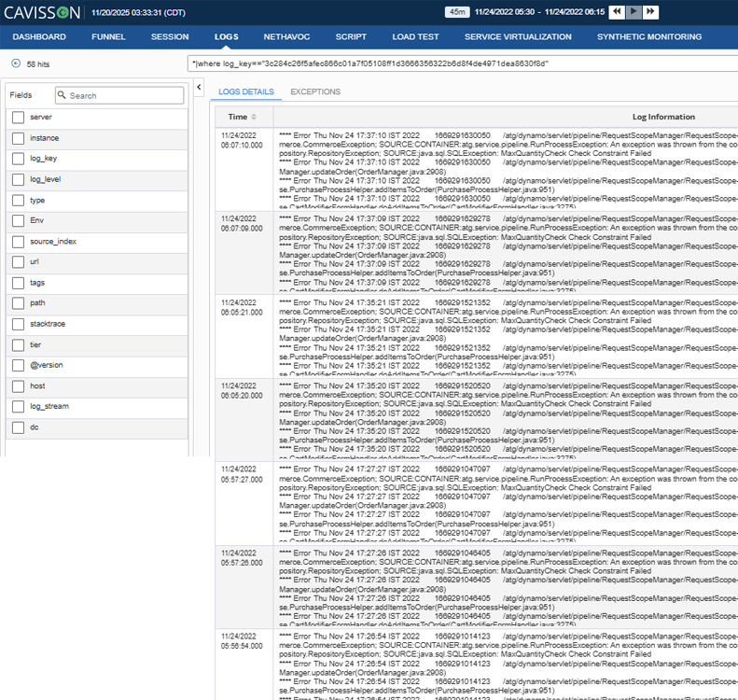Viewport: 738px width, 700px height.
Task: Fast-forward the time range
Action: pos(650,12)
